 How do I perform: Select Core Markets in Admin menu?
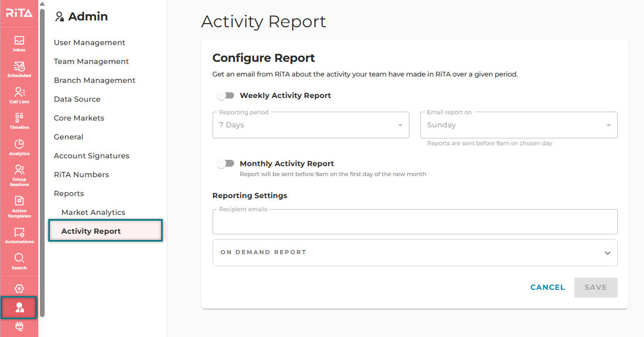79,118
